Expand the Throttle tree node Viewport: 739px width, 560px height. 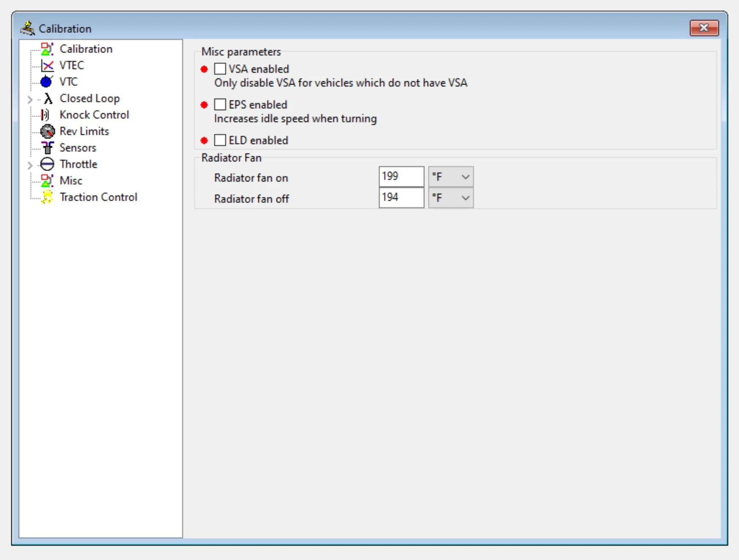(x=30, y=165)
